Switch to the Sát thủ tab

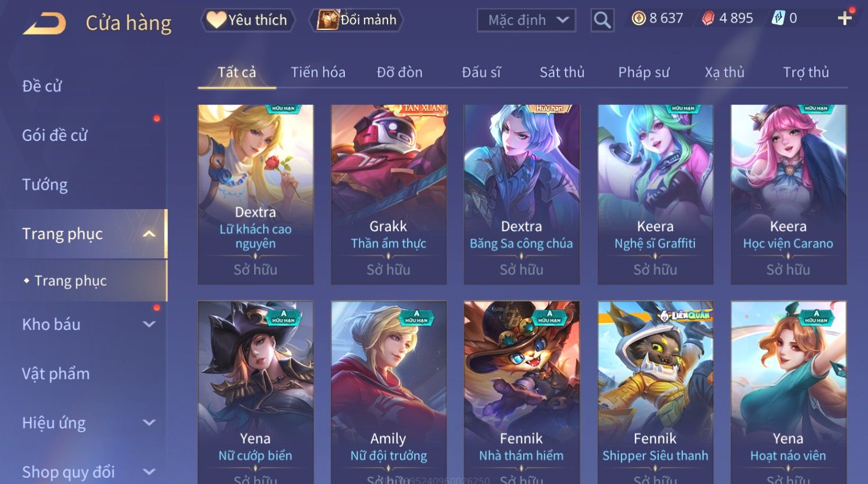[562, 72]
